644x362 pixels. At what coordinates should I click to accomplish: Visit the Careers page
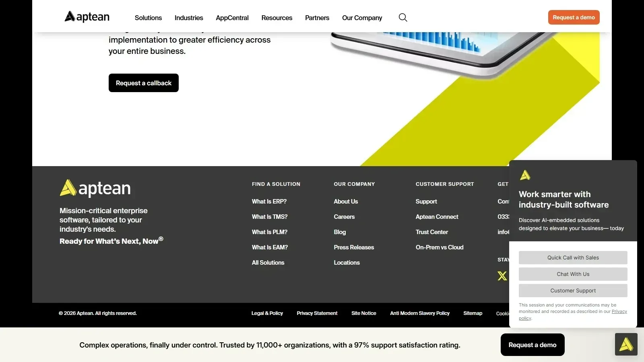click(344, 217)
